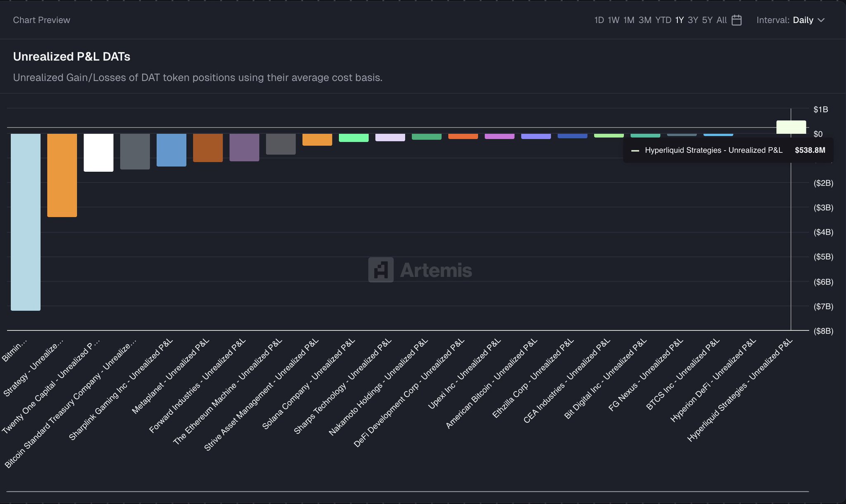
Task: Switch to the 1M time range
Action: coord(629,20)
